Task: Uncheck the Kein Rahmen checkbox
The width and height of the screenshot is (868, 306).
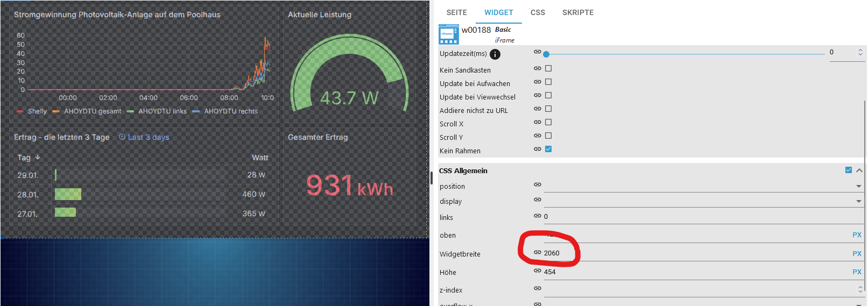Action: [548, 149]
